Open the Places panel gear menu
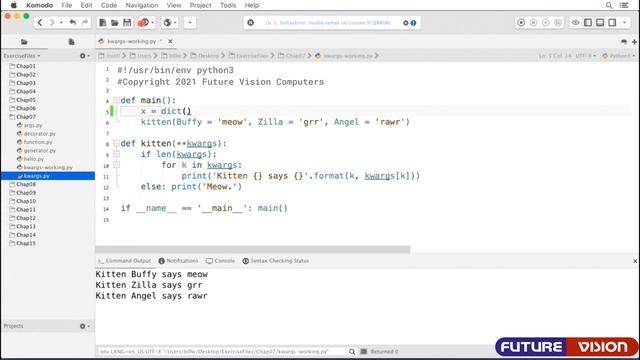 click(85, 56)
